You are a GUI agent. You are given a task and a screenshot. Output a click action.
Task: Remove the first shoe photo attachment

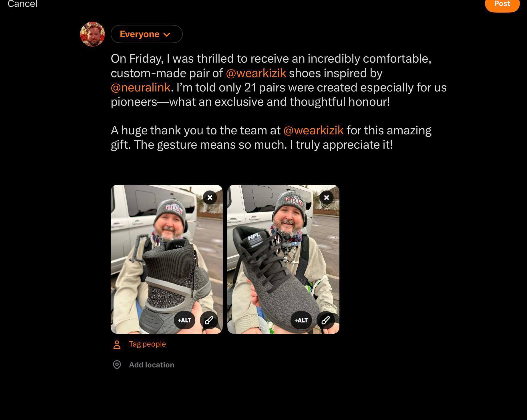pyautogui.click(x=210, y=198)
